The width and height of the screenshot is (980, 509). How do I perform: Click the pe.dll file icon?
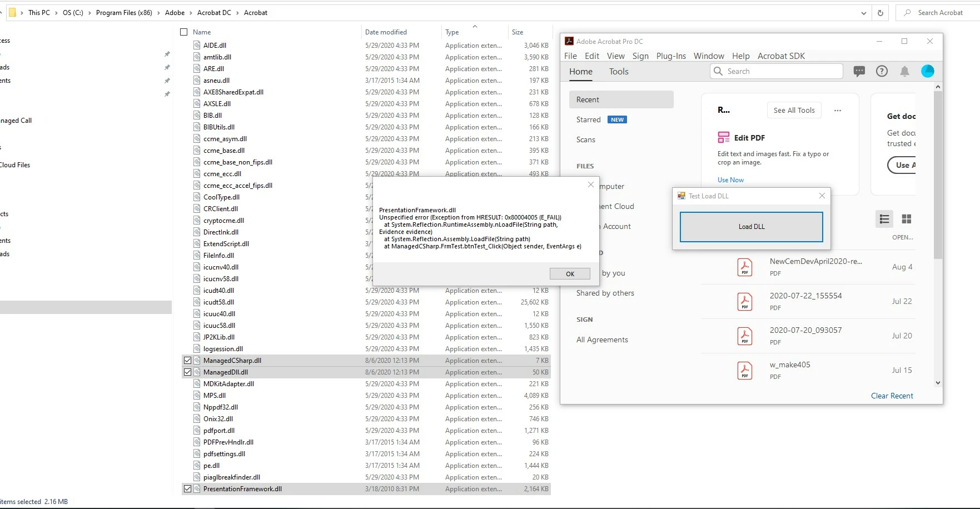point(197,465)
